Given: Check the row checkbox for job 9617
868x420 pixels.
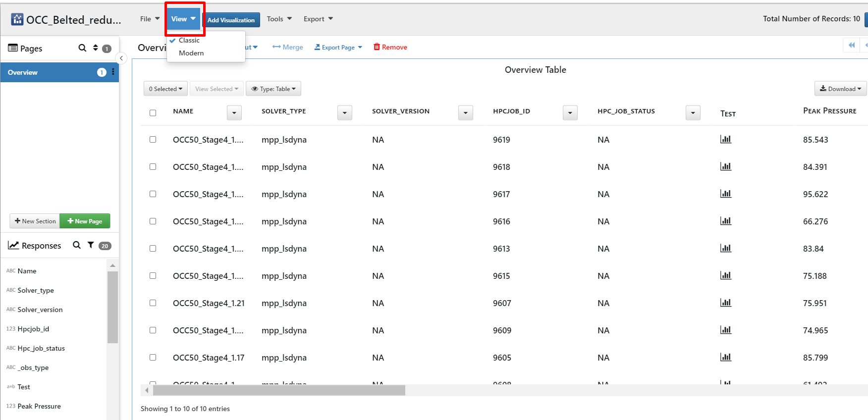Looking at the screenshot, I should [153, 194].
